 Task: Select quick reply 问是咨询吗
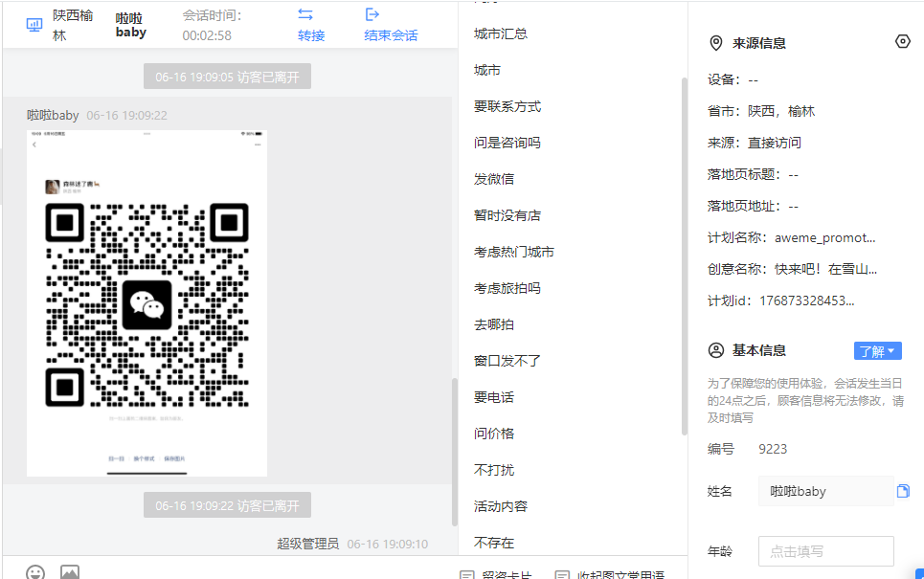pos(507,143)
